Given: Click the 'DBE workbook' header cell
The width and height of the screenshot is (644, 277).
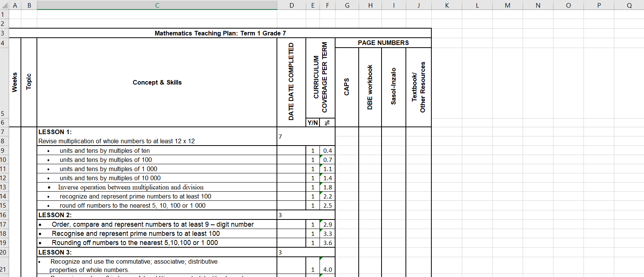Looking at the screenshot, I should coord(370,87).
